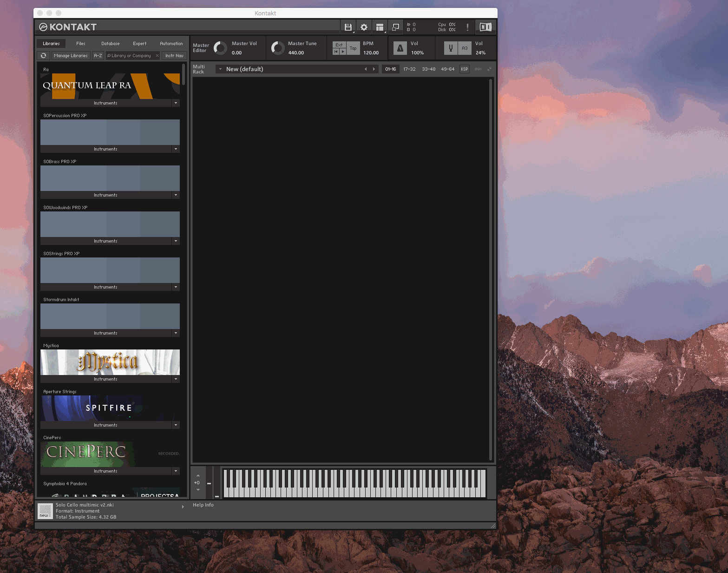Expand info pane arrow beside Solo Cello
The height and width of the screenshot is (573, 728).
[183, 507]
